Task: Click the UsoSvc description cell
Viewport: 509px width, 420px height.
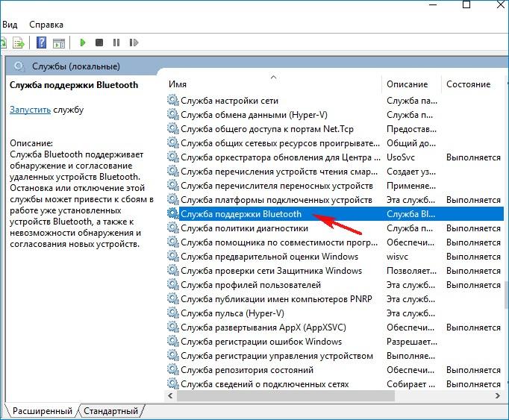Action: tap(401, 157)
